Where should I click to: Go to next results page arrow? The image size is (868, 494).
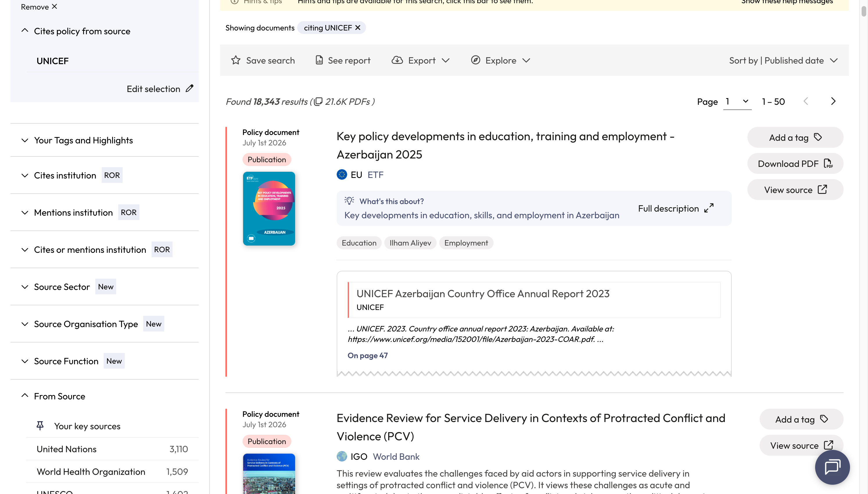click(833, 102)
